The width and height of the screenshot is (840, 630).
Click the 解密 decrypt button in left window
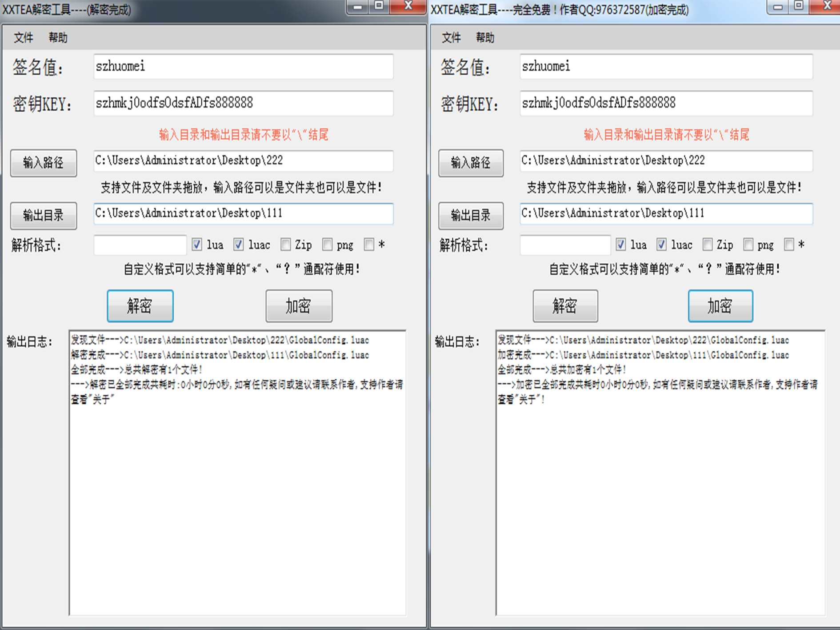pos(140,305)
